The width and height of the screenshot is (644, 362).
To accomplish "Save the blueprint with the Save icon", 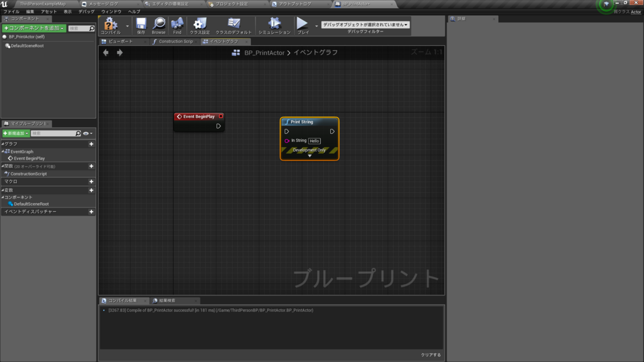I will click(141, 25).
